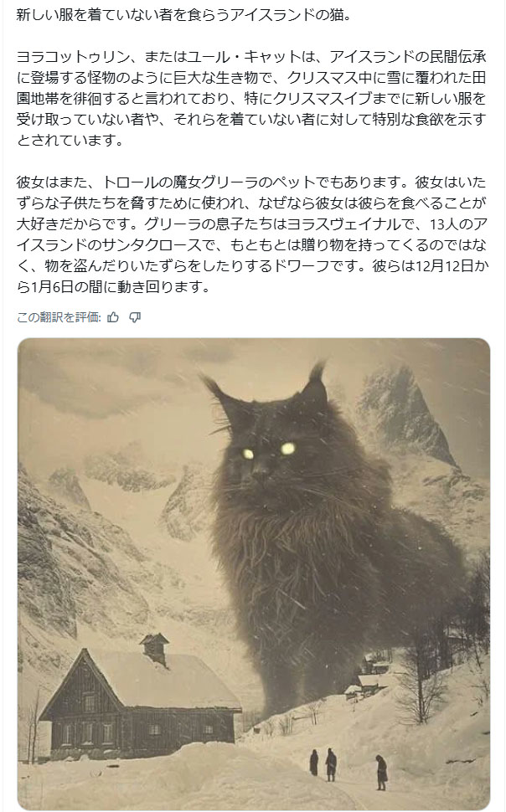Click the lone figure standing in snow
Screen dimensions: 506x812
pyautogui.click(x=381, y=772)
